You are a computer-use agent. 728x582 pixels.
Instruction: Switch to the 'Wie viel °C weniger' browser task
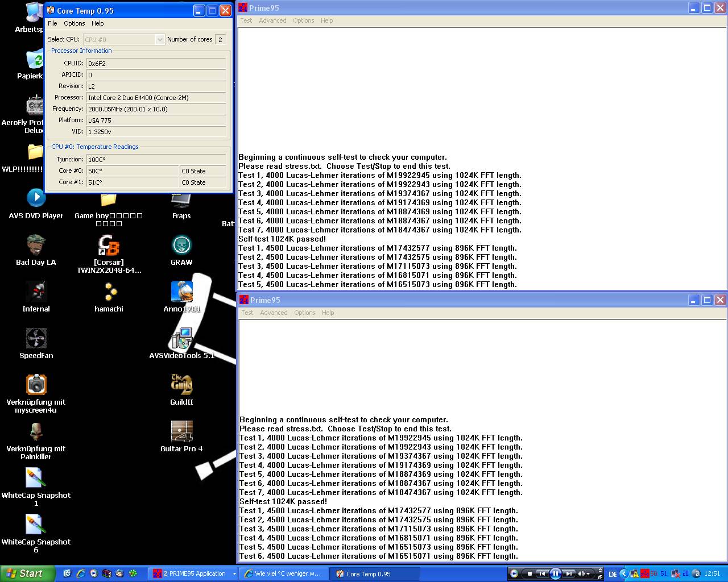click(x=284, y=573)
